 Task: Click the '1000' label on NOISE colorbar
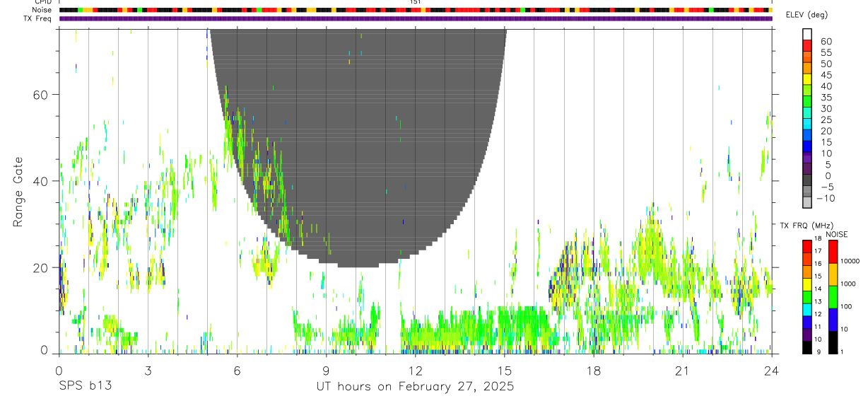click(849, 284)
